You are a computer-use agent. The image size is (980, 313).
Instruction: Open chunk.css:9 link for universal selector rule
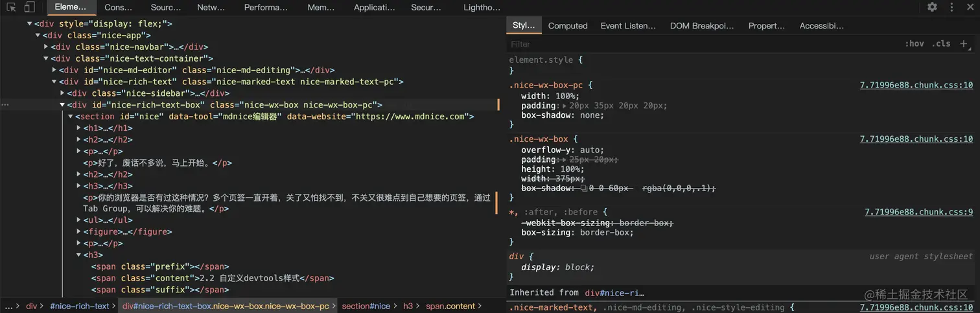918,212
